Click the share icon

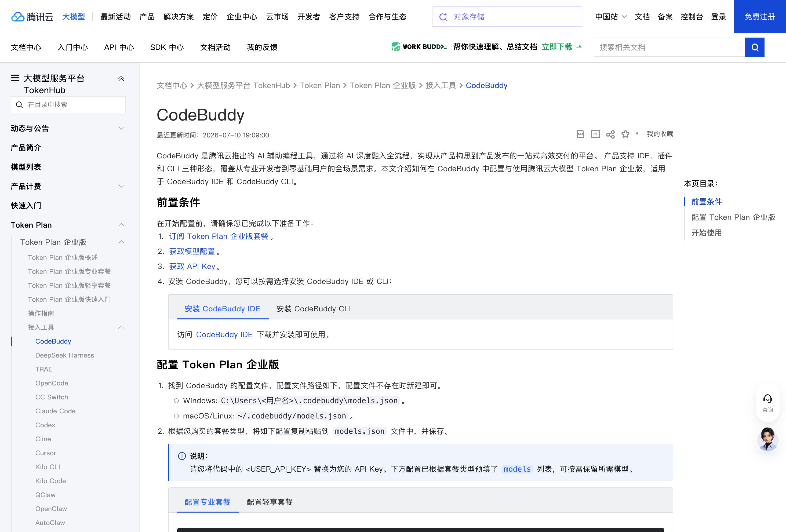(610, 134)
